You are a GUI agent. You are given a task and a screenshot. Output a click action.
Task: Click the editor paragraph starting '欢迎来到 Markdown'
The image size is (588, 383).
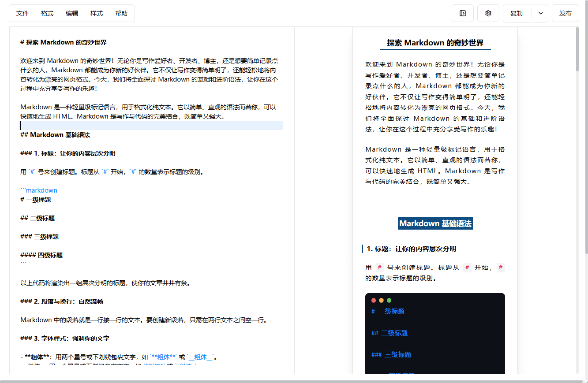(x=149, y=74)
